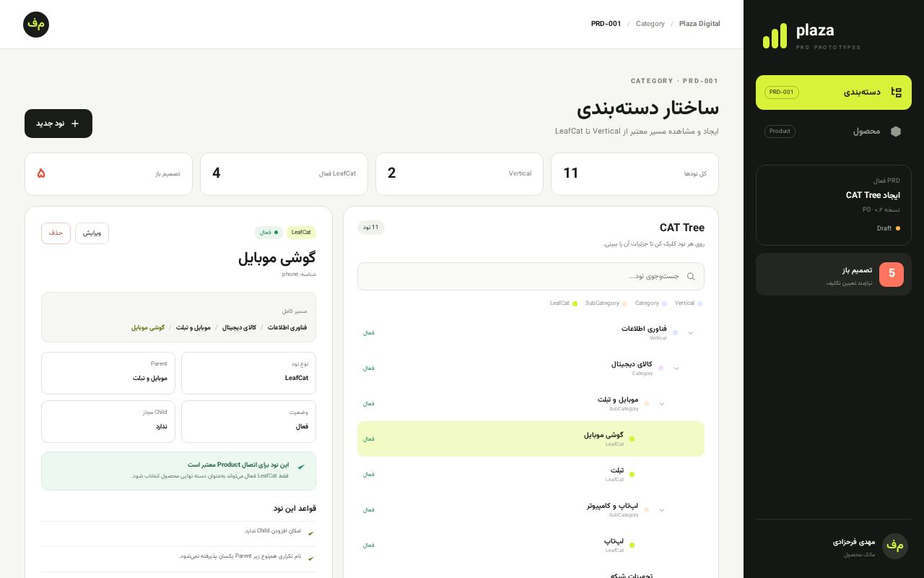Click the checkmark beside the duplicate-name Parent rule
924x578 pixels.
[x=311, y=558]
